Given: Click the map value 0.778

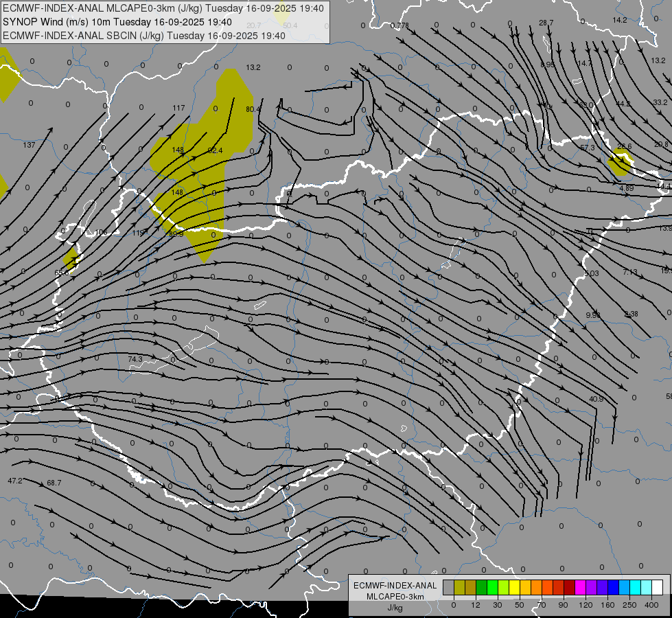Looking at the screenshot, I should pos(399,25).
